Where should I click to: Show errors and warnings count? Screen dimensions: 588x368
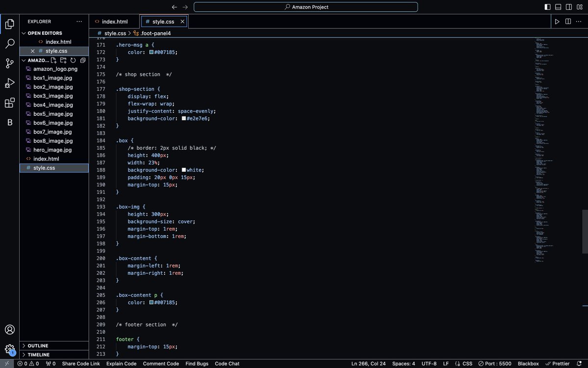pyautogui.click(x=28, y=364)
